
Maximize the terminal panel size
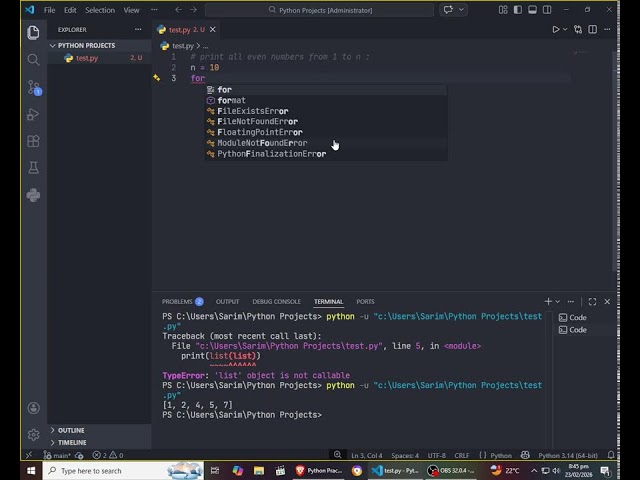pos(593,301)
